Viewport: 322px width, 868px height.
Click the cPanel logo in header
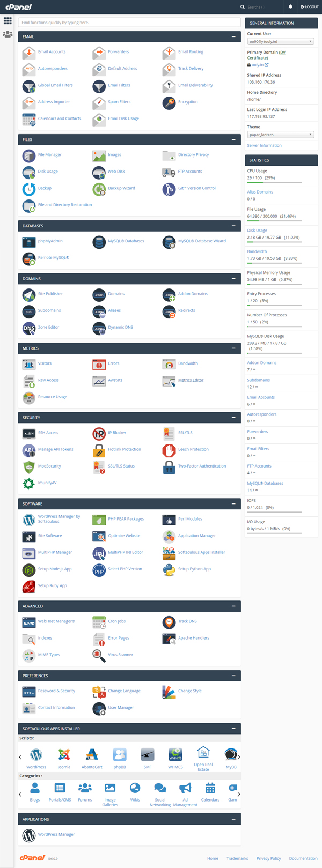point(19,7)
